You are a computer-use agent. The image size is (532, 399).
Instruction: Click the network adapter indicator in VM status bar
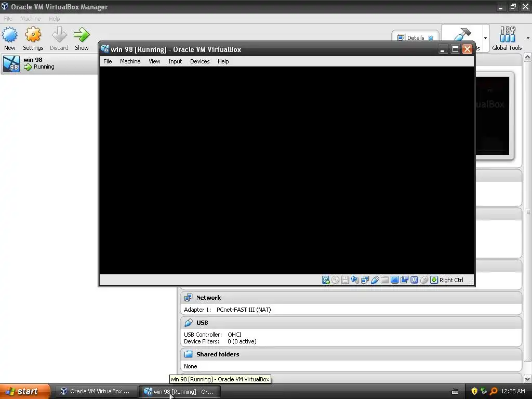pos(365,280)
